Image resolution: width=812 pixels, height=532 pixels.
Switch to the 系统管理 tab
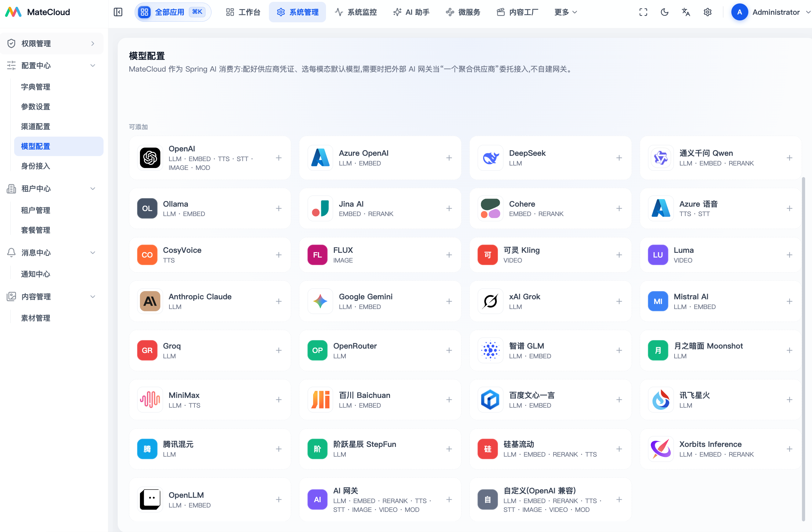pos(297,12)
